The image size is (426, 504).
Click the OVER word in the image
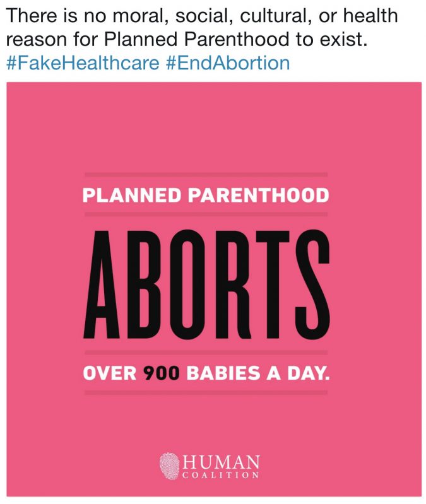click(110, 373)
